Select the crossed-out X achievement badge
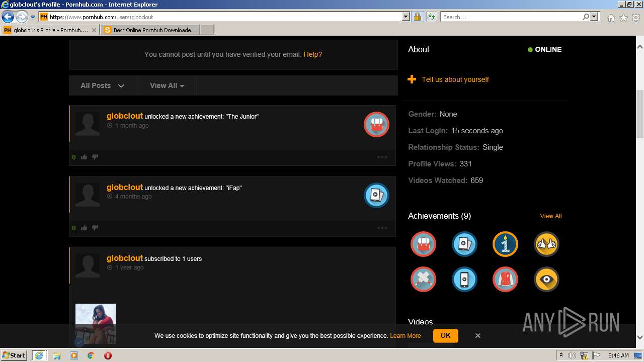 coord(423,279)
